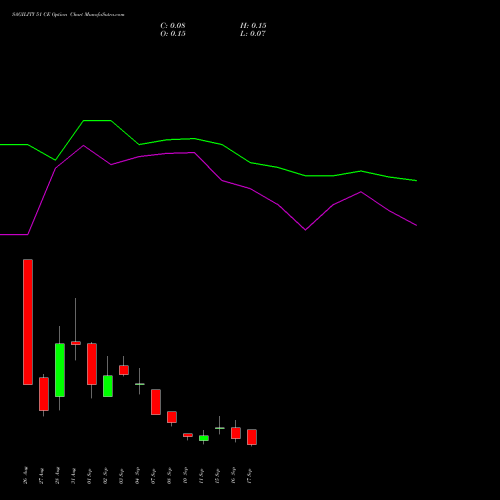Click the '04 Sep' date axis label
Image resolution: width=500 pixels, height=500 pixels.
click(138, 475)
